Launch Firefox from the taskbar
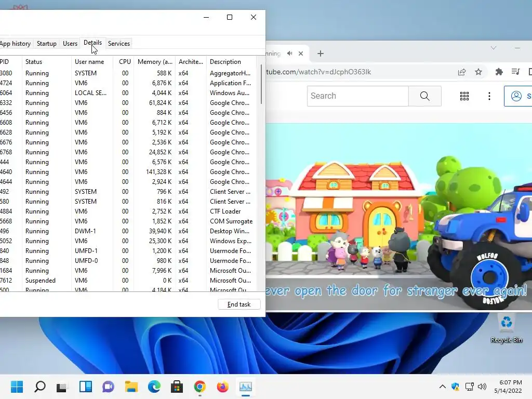 pyautogui.click(x=222, y=387)
